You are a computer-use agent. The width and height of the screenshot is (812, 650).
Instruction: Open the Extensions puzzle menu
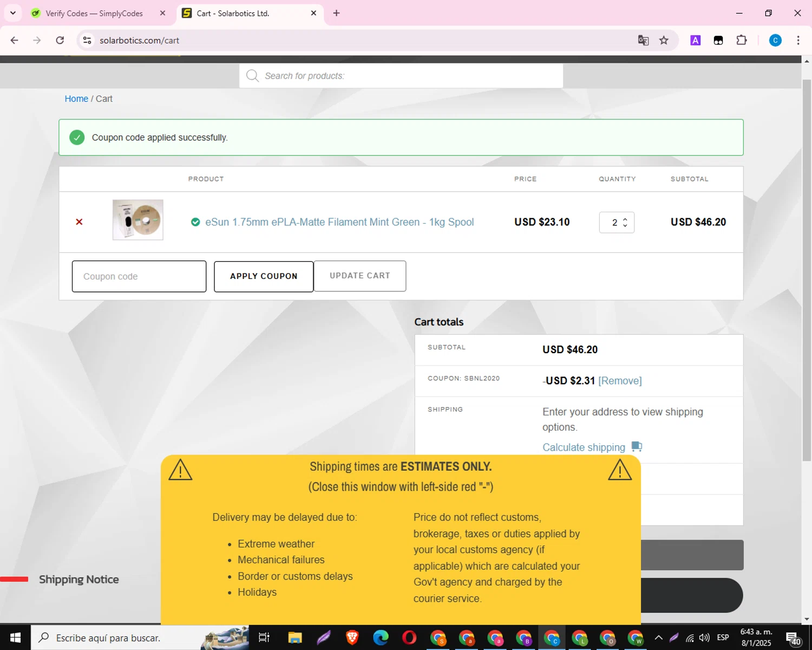click(742, 40)
